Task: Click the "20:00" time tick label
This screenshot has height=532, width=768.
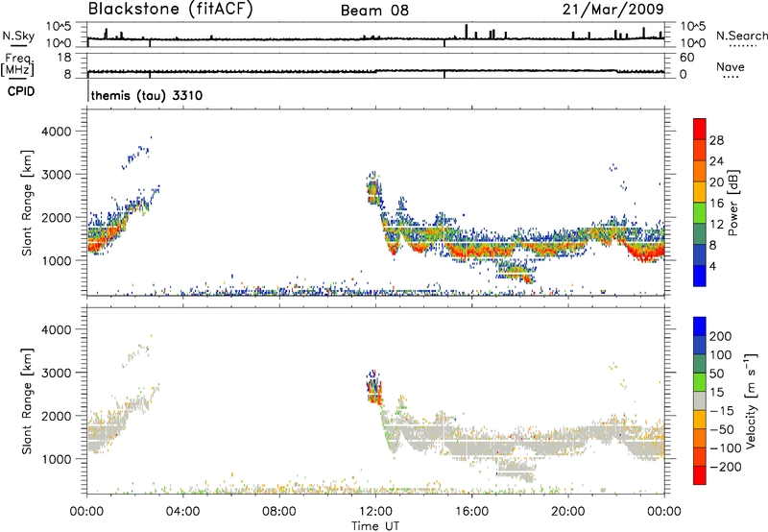Action: tap(568, 512)
